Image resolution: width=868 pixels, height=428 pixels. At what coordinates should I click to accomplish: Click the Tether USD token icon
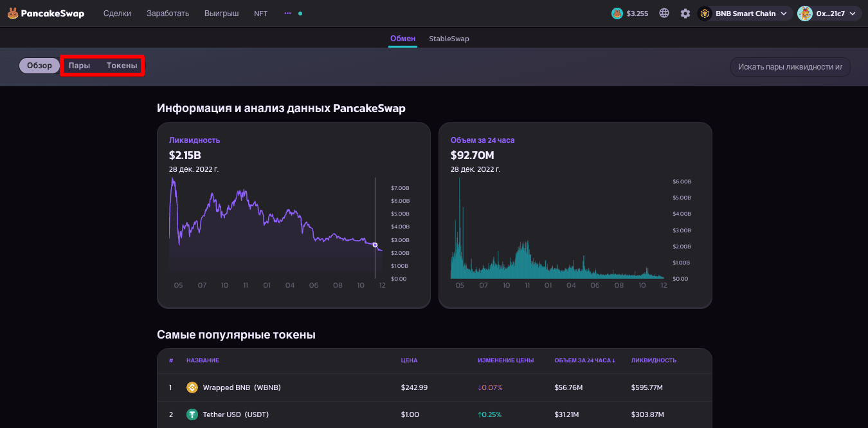[x=192, y=414]
